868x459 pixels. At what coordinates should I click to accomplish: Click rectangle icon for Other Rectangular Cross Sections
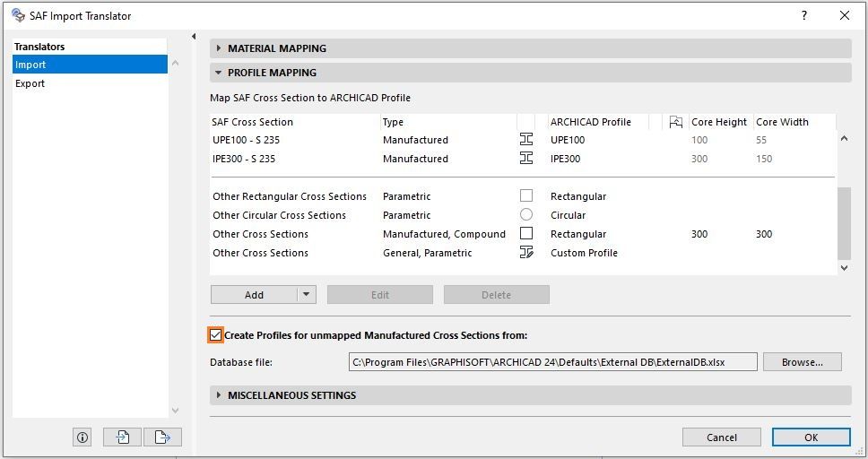pyautogui.click(x=526, y=196)
